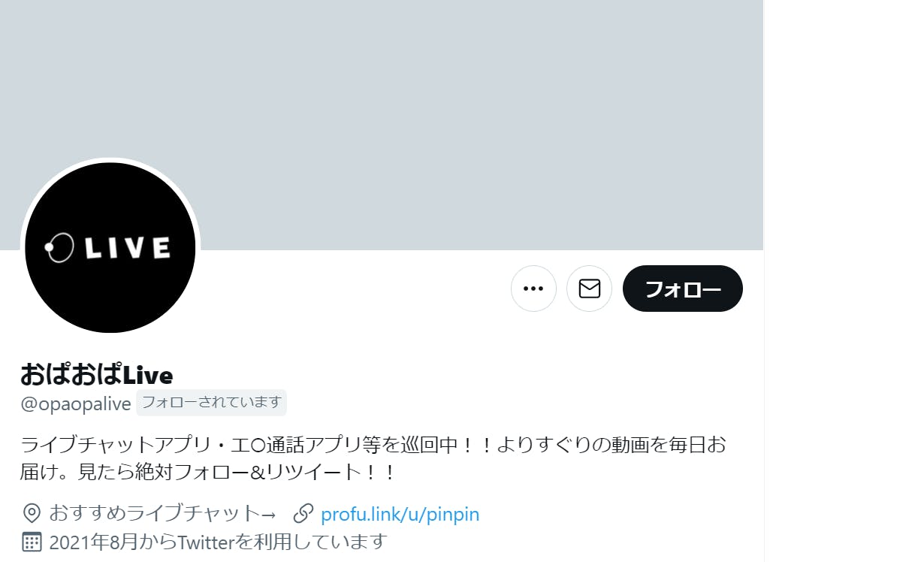Image resolution: width=924 pixels, height=562 pixels.
Task: Click the bio line starting ライブチャットアプリ
Action: pos(373,445)
